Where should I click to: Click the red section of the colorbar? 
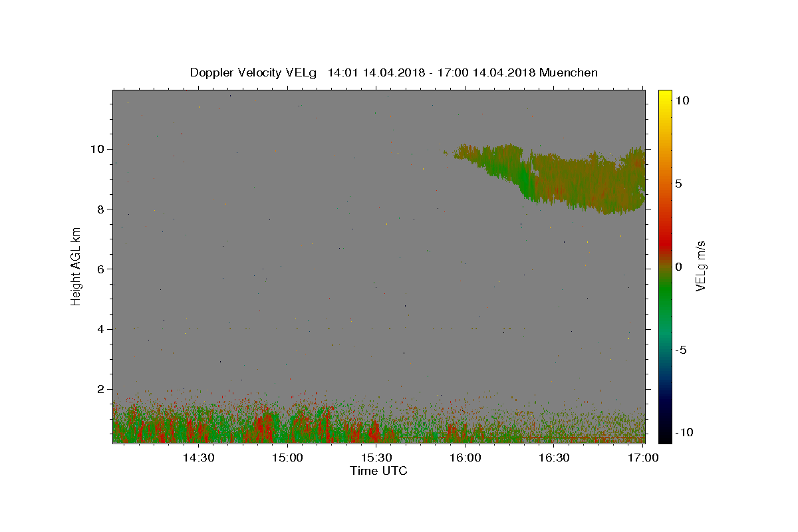pos(665,243)
